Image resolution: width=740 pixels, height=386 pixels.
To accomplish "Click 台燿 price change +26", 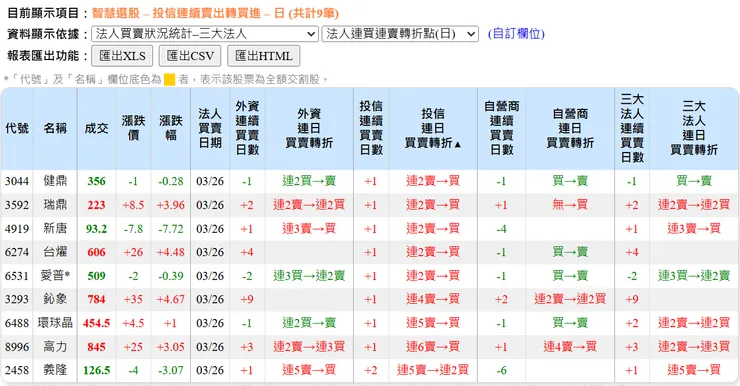I will (x=134, y=252).
